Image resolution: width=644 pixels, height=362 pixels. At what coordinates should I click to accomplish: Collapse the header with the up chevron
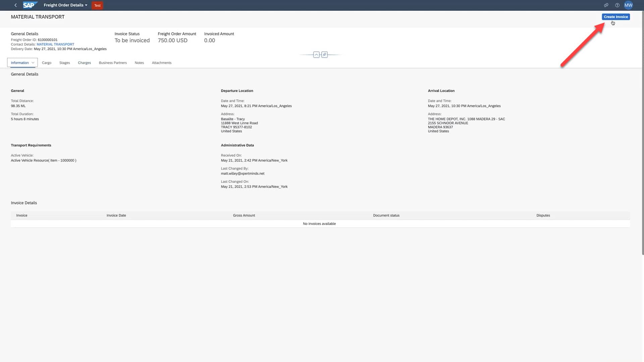[x=316, y=55]
